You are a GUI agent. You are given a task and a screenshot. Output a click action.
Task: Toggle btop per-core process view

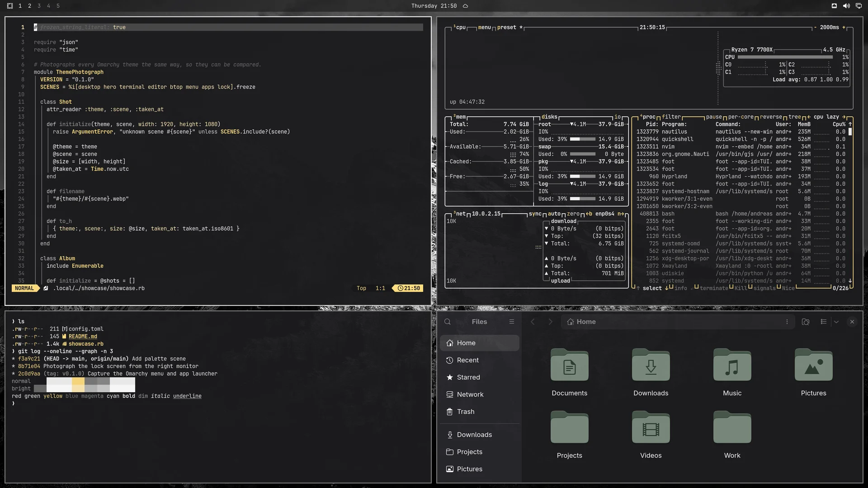[741, 117]
